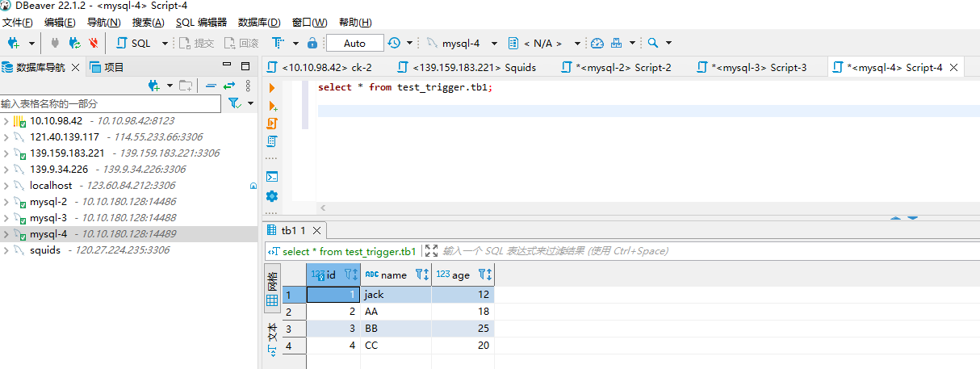Click the execute SQL script icon

coord(272,124)
